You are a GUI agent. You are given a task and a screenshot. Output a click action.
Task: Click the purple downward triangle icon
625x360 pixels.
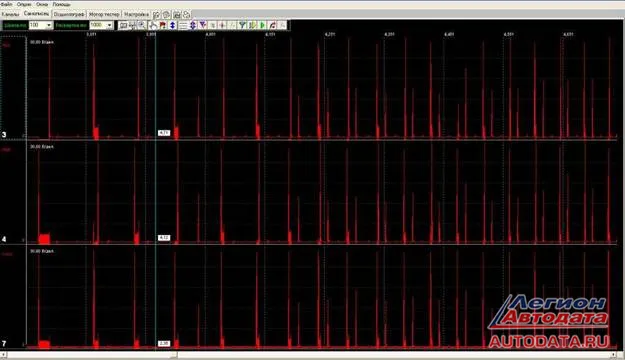click(202, 25)
